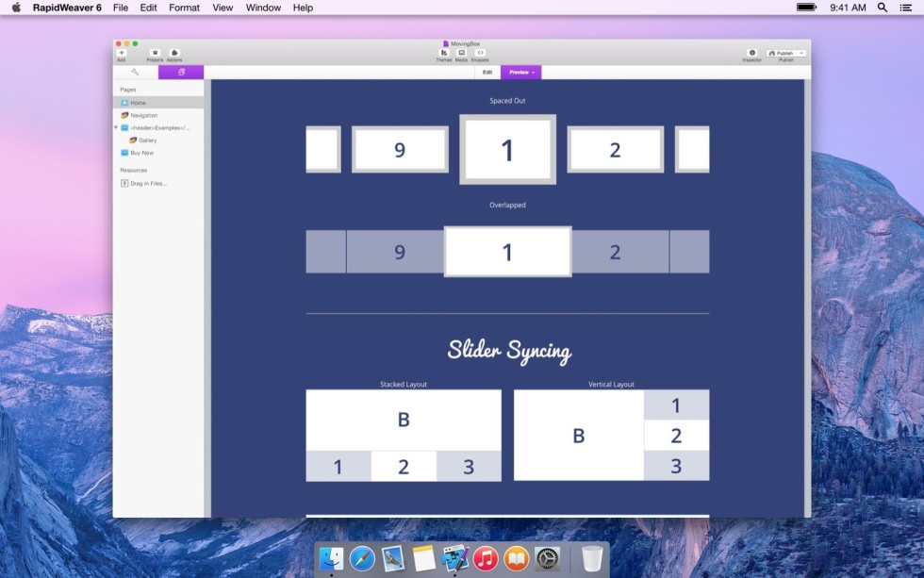The height and width of the screenshot is (578, 924).
Task: Open the Edit menu
Action: (149, 8)
